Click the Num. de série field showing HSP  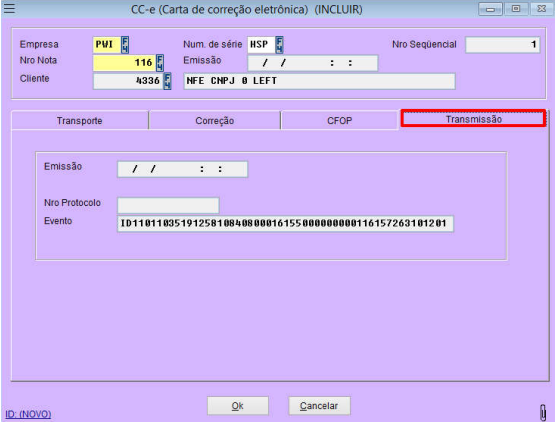261,45
